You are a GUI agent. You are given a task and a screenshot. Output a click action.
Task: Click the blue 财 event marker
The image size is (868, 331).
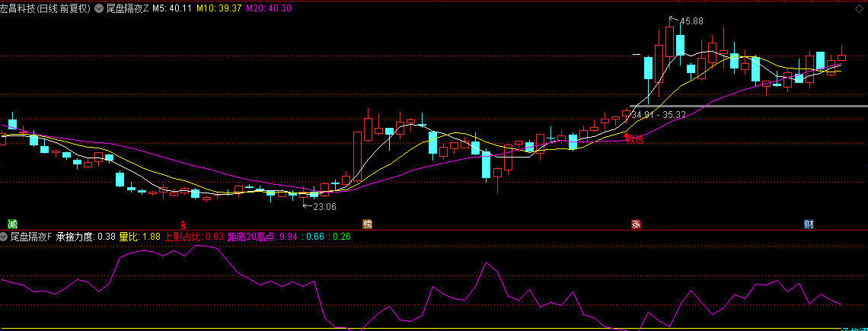click(x=809, y=224)
